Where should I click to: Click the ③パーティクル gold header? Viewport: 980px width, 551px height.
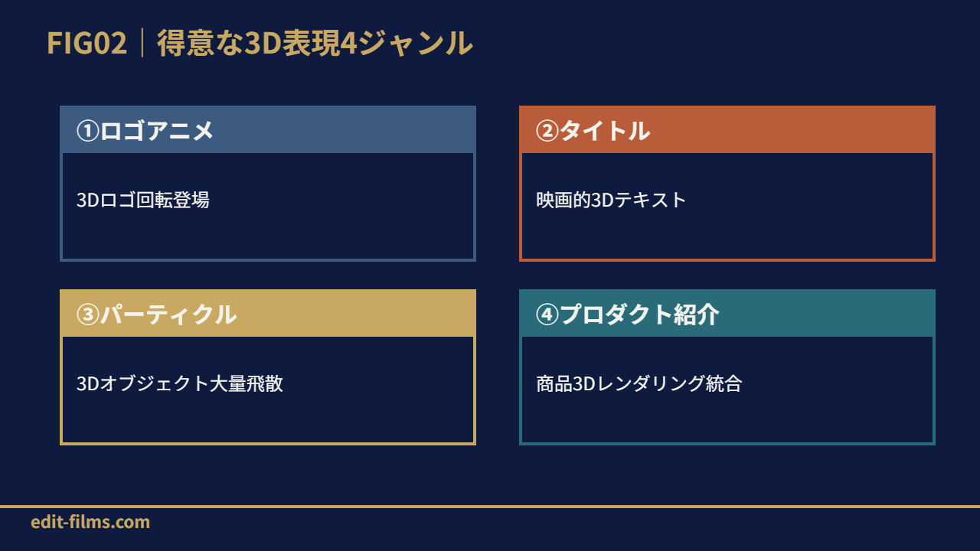tap(268, 314)
